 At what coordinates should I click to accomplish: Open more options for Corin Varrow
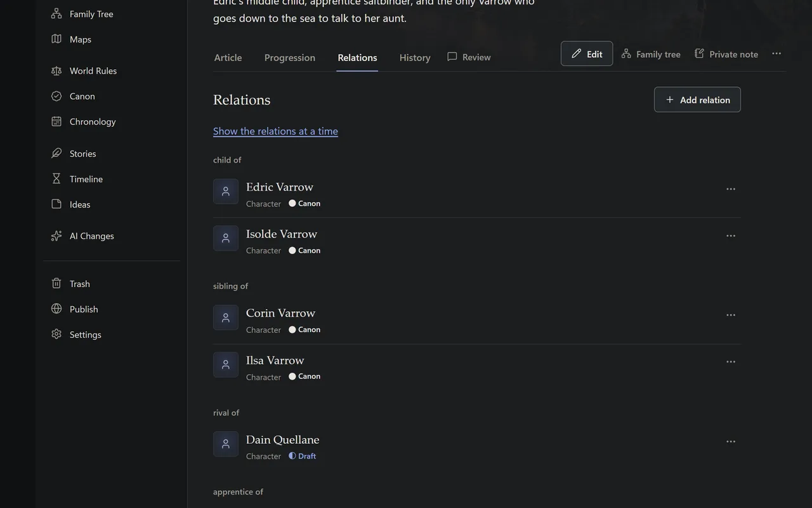pos(731,315)
